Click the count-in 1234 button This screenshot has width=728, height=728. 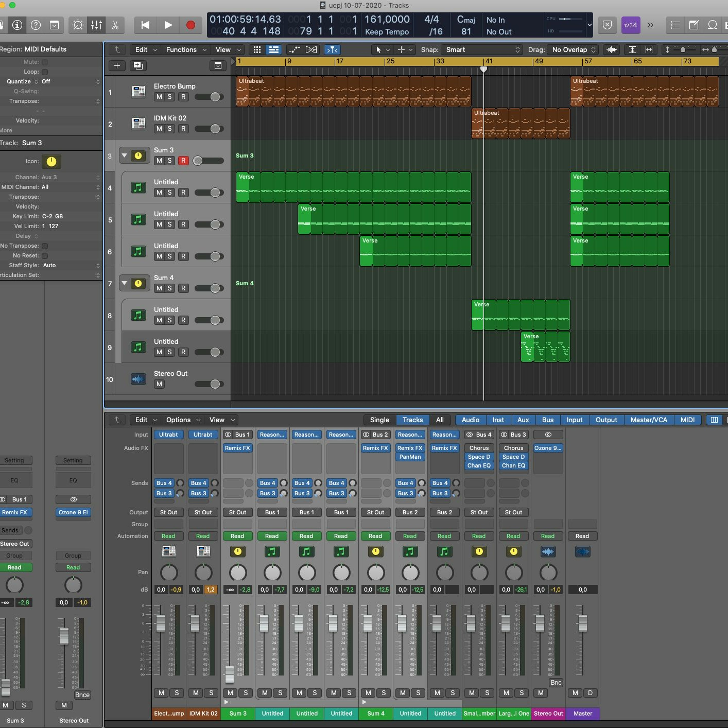coord(630,25)
